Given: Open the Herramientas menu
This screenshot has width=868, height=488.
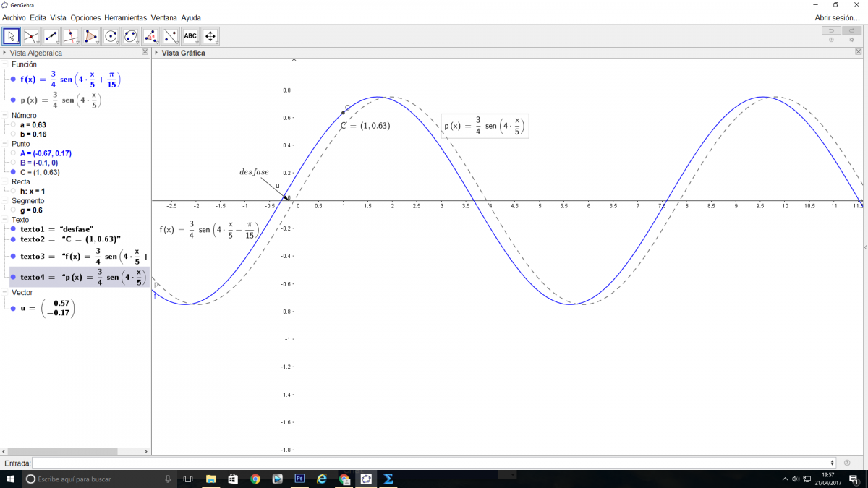Looking at the screenshot, I should (125, 17).
